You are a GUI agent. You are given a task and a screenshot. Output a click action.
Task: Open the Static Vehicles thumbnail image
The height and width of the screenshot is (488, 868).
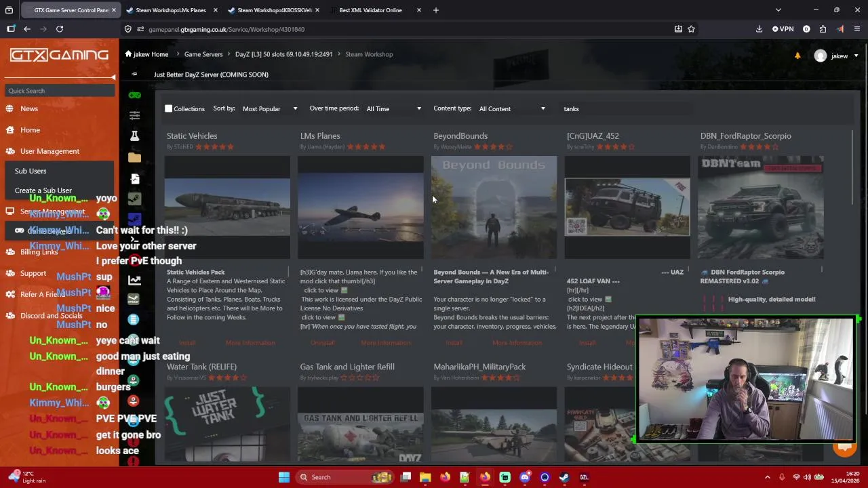click(x=227, y=207)
